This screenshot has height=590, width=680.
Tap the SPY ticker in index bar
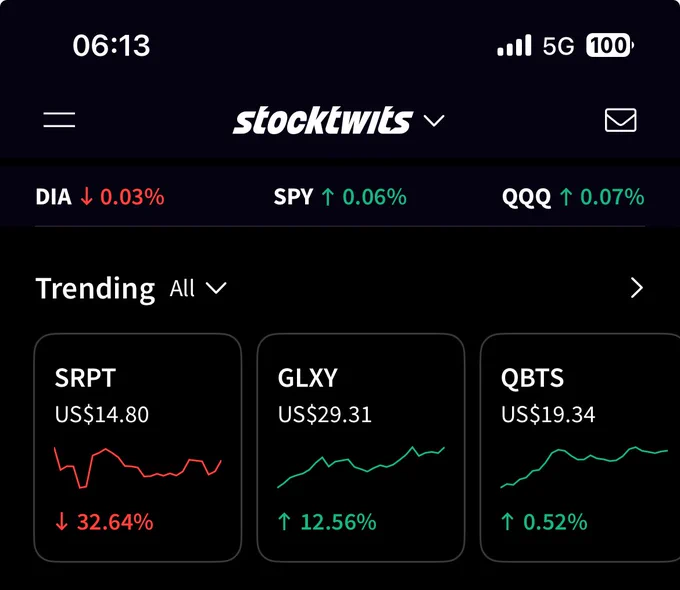(340, 197)
